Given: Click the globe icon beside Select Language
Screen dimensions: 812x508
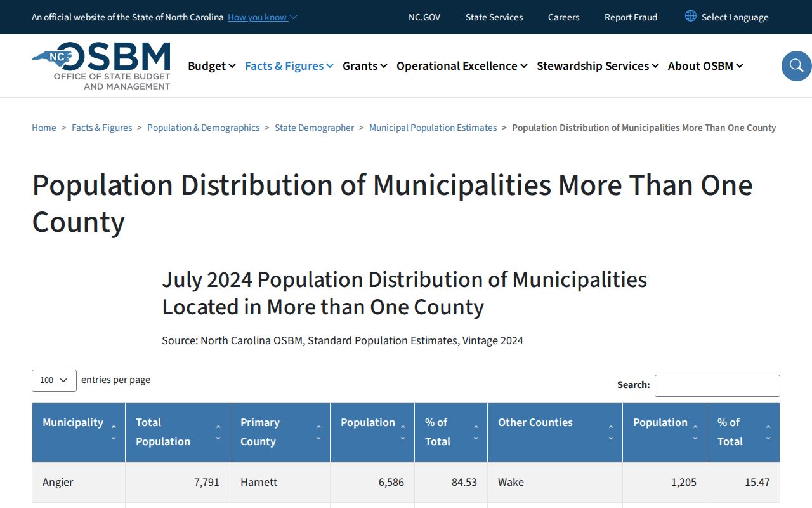Looking at the screenshot, I should [x=691, y=17].
